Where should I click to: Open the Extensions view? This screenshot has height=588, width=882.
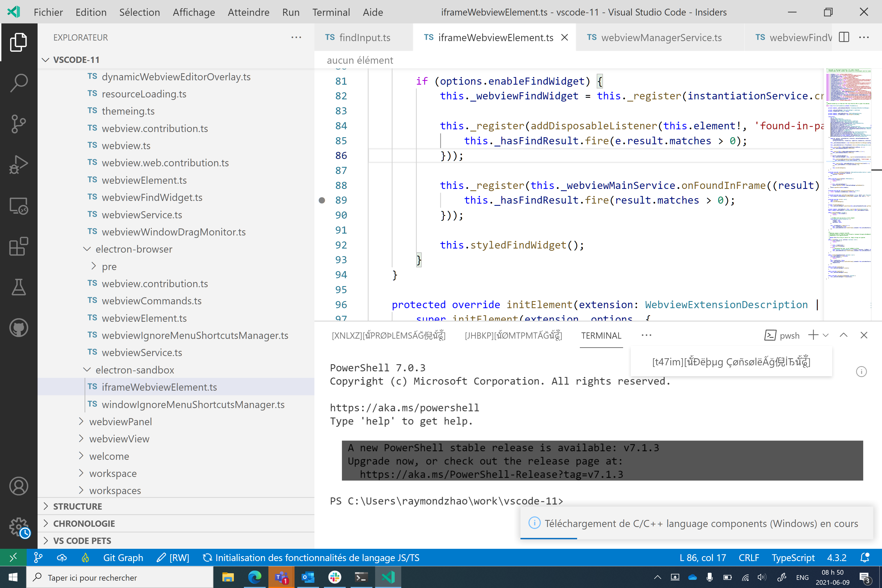(19, 246)
